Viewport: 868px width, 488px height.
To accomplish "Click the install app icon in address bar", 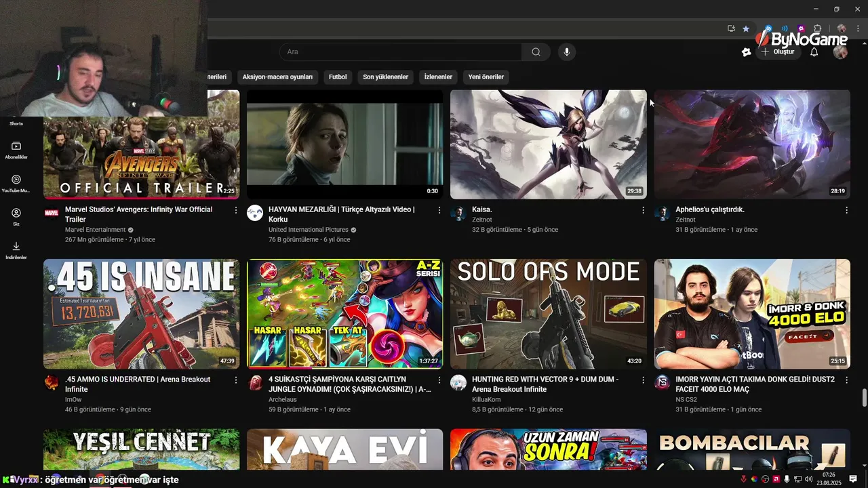I will [731, 28].
